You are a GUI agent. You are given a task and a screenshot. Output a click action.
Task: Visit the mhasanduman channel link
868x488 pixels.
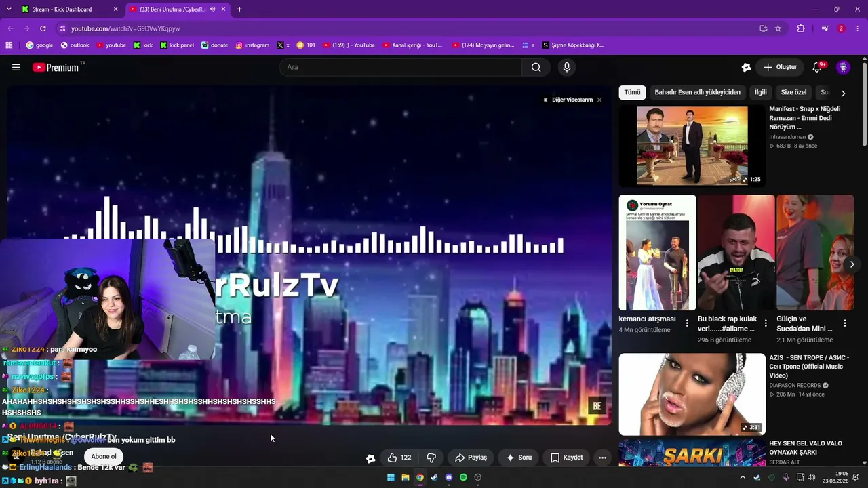click(x=787, y=137)
